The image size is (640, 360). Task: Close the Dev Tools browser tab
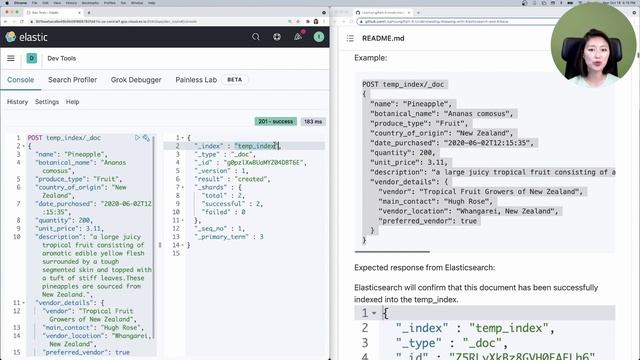point(79,13)
